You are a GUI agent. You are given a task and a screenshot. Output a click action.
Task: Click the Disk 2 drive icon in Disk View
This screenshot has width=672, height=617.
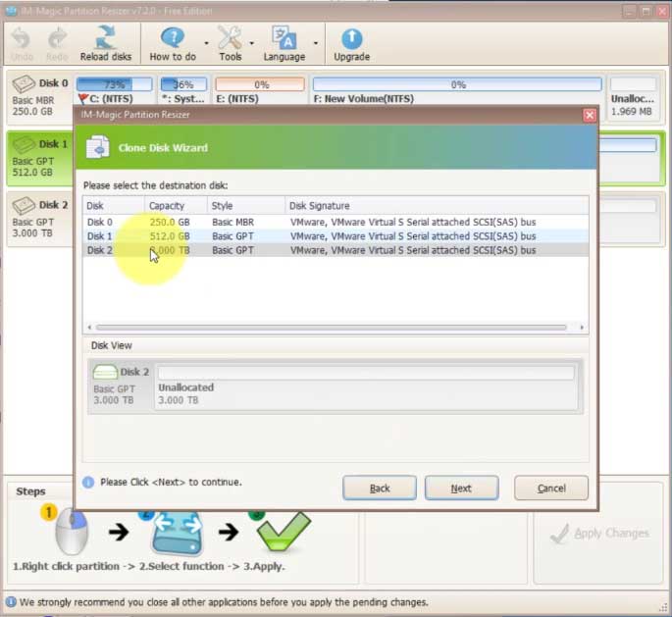coord(105,372)
